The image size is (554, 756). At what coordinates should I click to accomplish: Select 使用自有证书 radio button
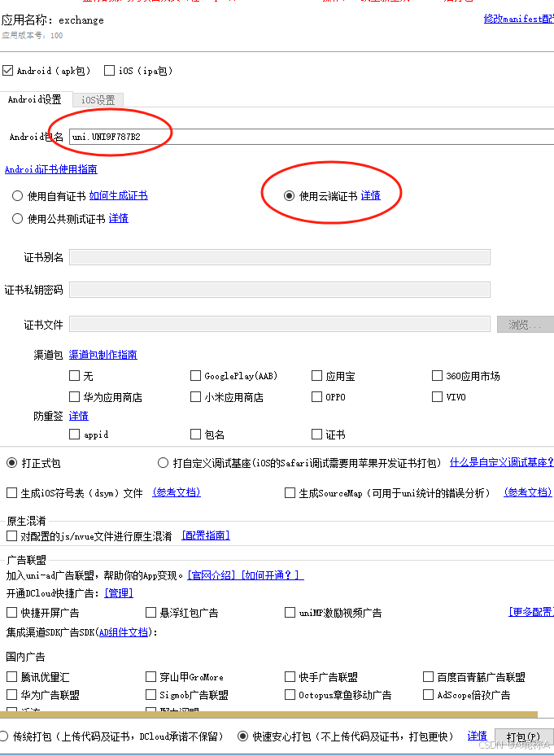[x=17, y=196]
